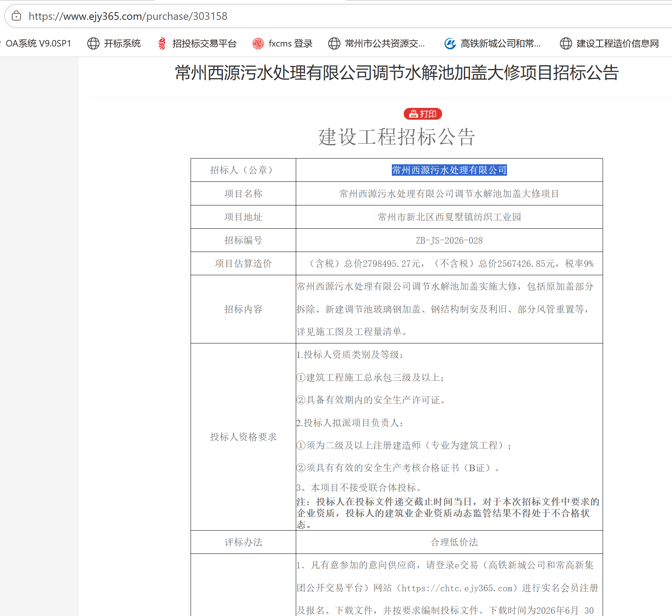Image resolution: width=672 pixels, height=616 pixels.
Task: Click the 投标人资格要求 label cell
Action: click(243, 437)
